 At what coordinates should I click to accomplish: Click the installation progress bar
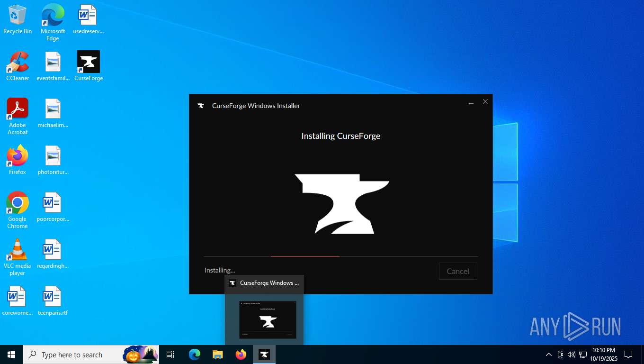341,256
